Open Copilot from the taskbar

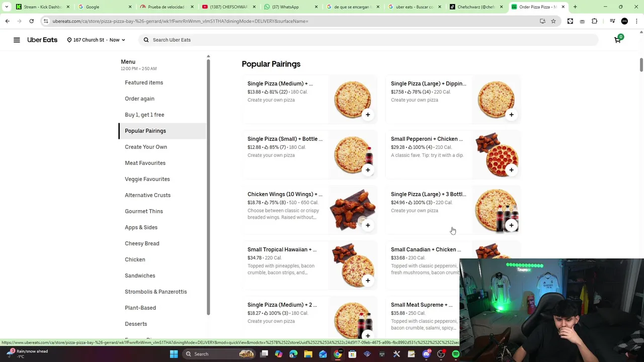(279, 354)
